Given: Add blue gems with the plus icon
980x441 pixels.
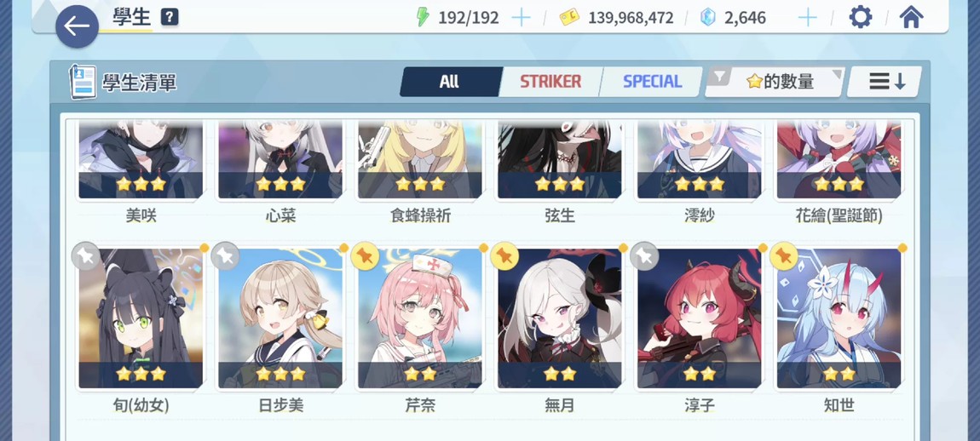Looking at the screenshot, I should [808, 18].
